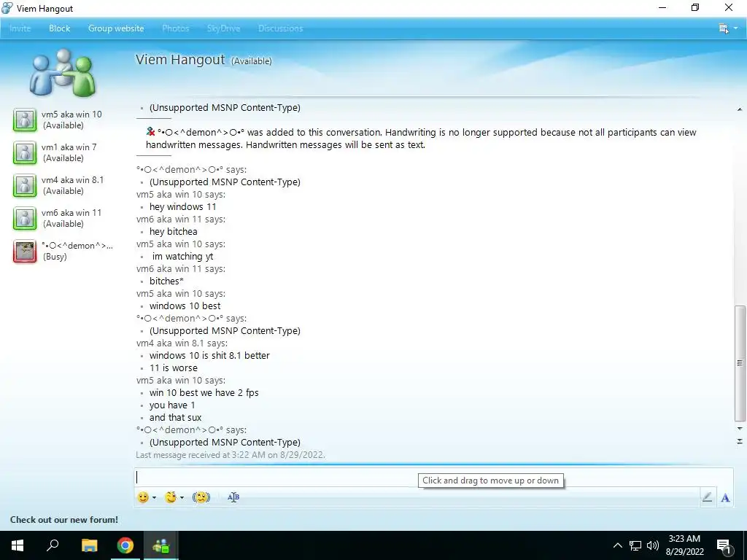Select the demon contact's busy avatar
Screen dimensions: 747x560
[25, 251]
